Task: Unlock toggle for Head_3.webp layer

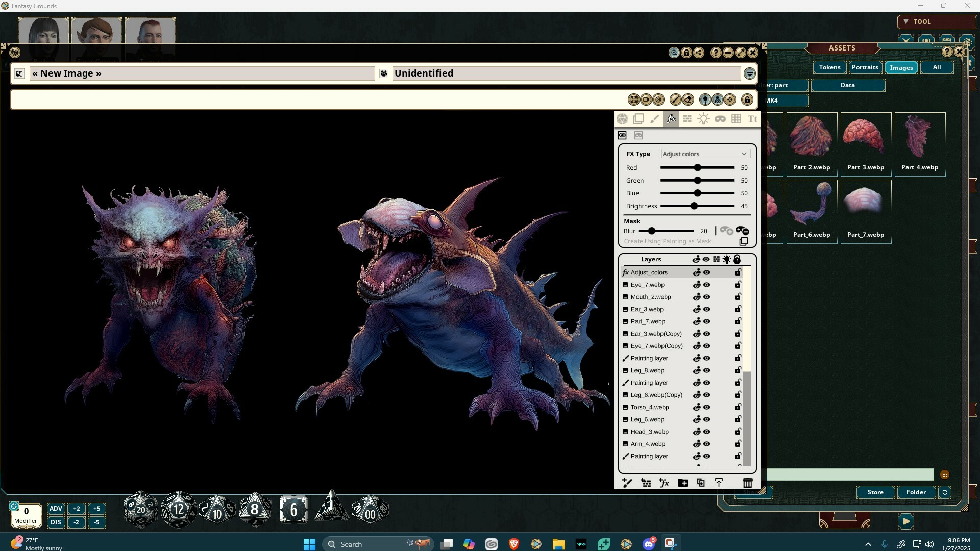Action: point(738,432)
